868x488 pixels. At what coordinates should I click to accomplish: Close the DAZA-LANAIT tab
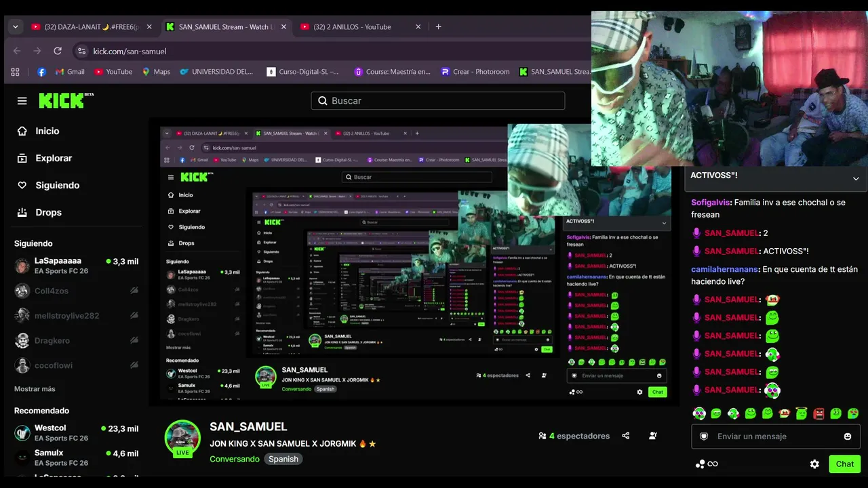coord(149,27)
